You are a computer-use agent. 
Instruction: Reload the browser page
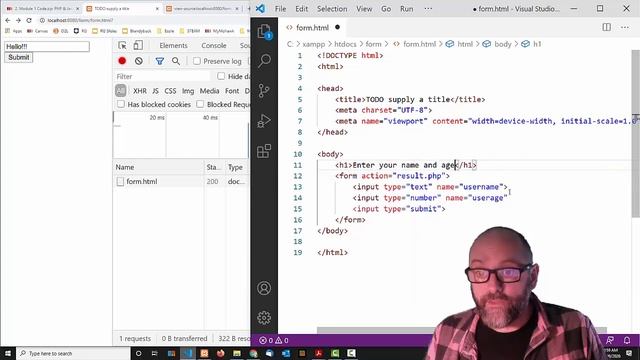point(29,20)
